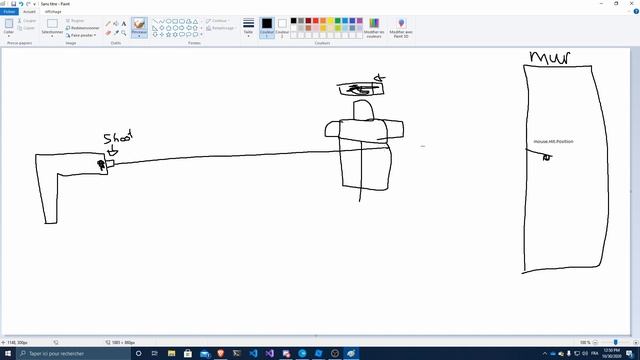
Task: Open Task View on the taskbar
Action: [x=155, y=353]
